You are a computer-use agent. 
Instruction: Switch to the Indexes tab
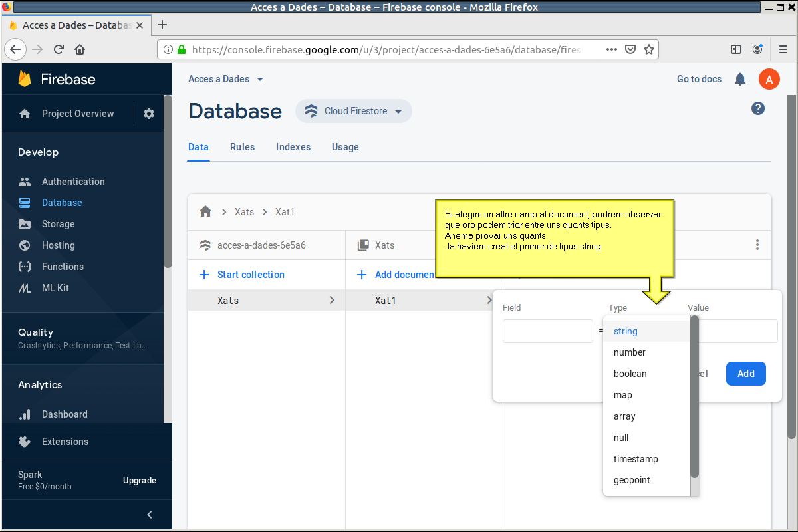293,147
